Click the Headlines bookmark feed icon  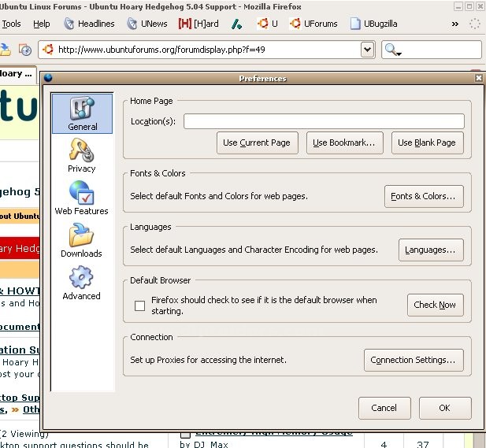click(69, 24)
